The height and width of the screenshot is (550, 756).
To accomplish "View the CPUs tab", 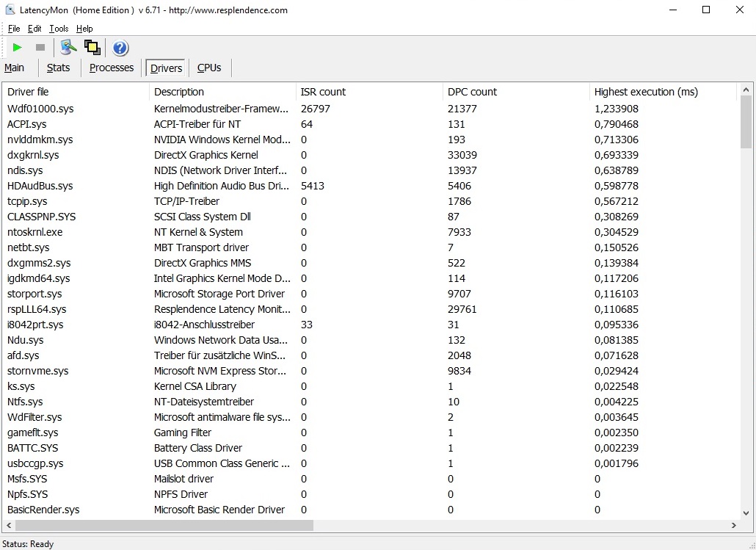I will [x=209, y=68].
